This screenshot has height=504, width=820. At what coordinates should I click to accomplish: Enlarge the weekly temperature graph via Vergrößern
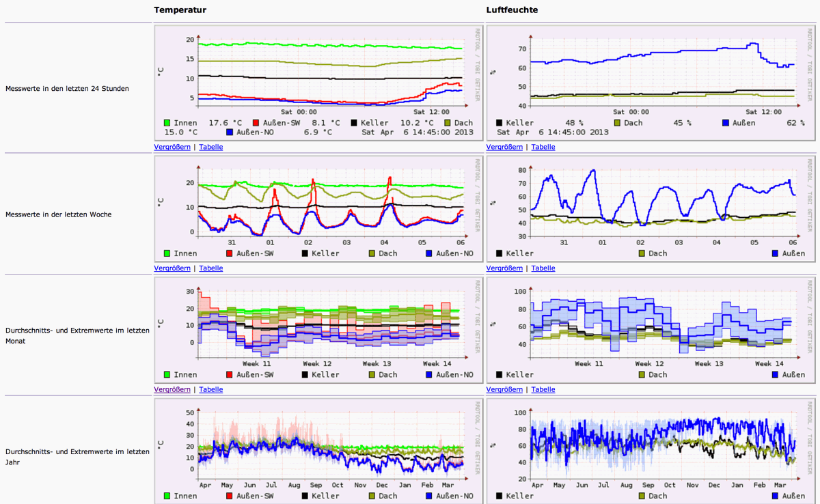click(172, 268)
